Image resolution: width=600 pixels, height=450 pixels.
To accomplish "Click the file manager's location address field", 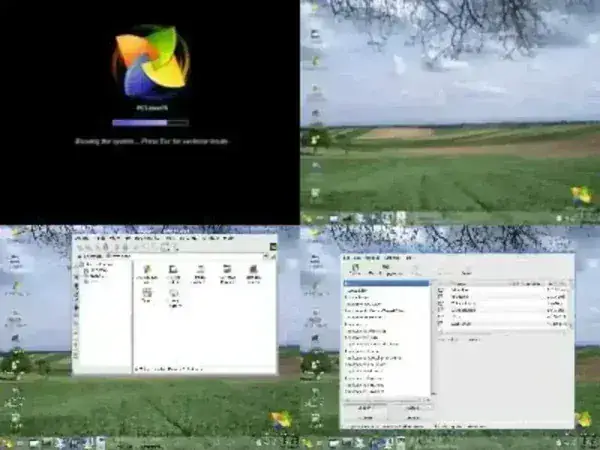I will tap(186, 256).
